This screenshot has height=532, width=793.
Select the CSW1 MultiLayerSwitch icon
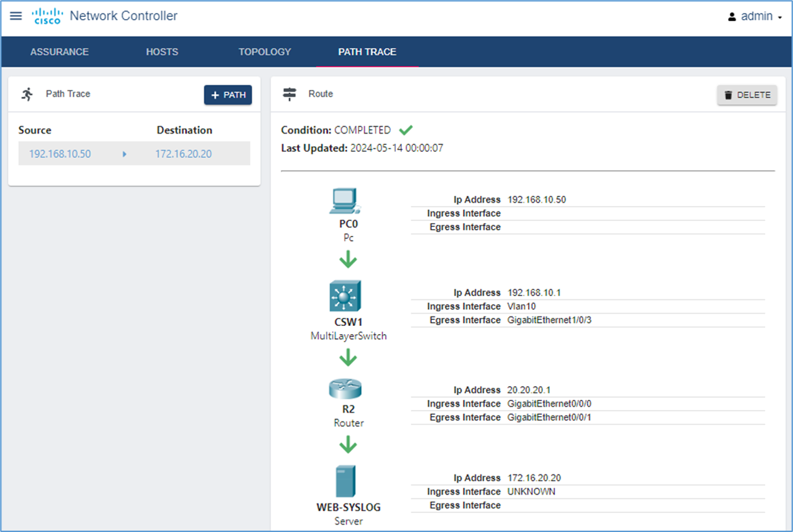(x=345, y=296)
